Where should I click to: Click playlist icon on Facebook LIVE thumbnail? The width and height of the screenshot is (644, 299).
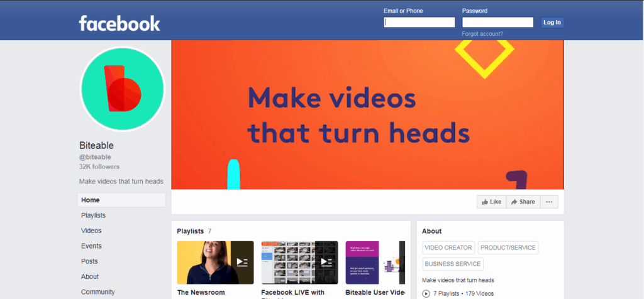click(326, 263)
